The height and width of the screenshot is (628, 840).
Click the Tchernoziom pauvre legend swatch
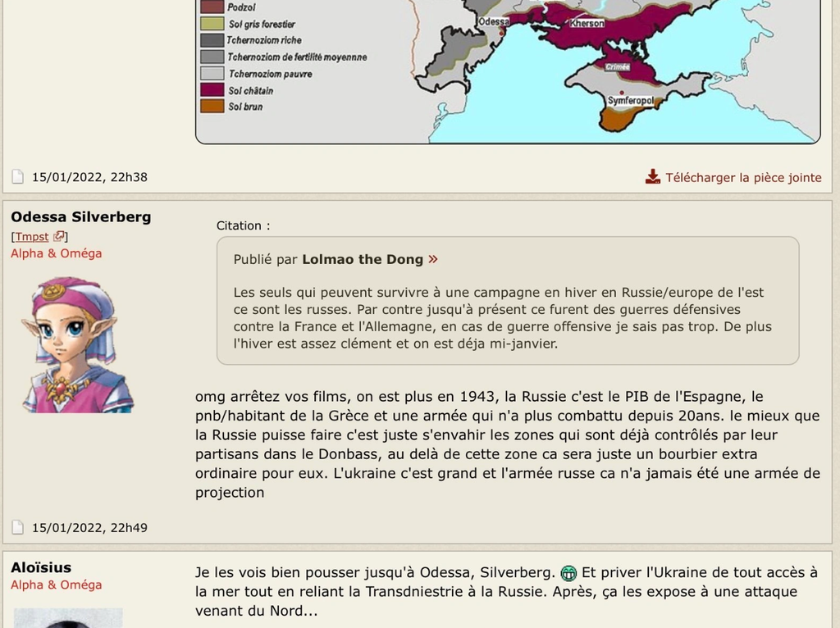pos(212,73)
